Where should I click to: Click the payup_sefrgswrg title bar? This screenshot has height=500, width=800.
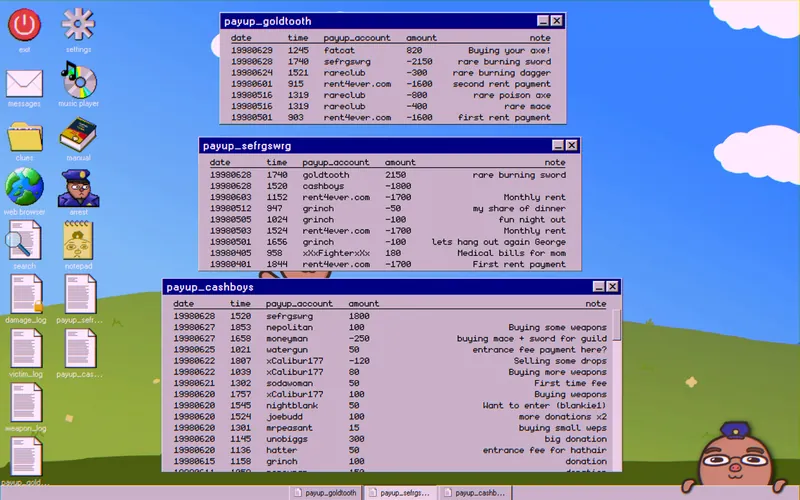(x=389, y=146)
